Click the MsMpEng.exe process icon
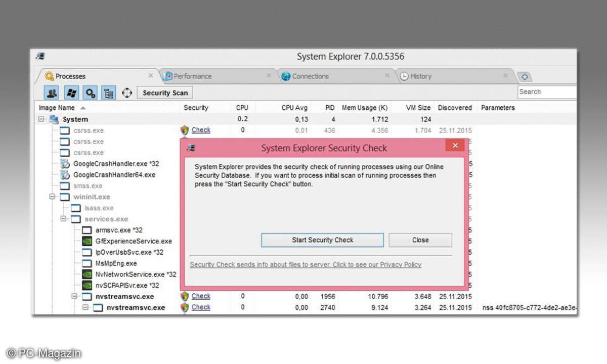The image size is (607, 364). point(87,263)
